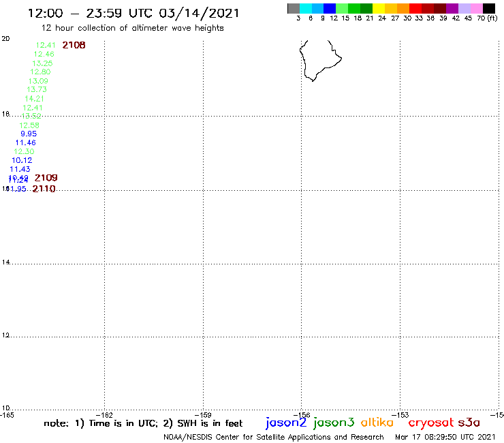
Task: Click the jason2 satellite label
Action: (x=286, y=423)
